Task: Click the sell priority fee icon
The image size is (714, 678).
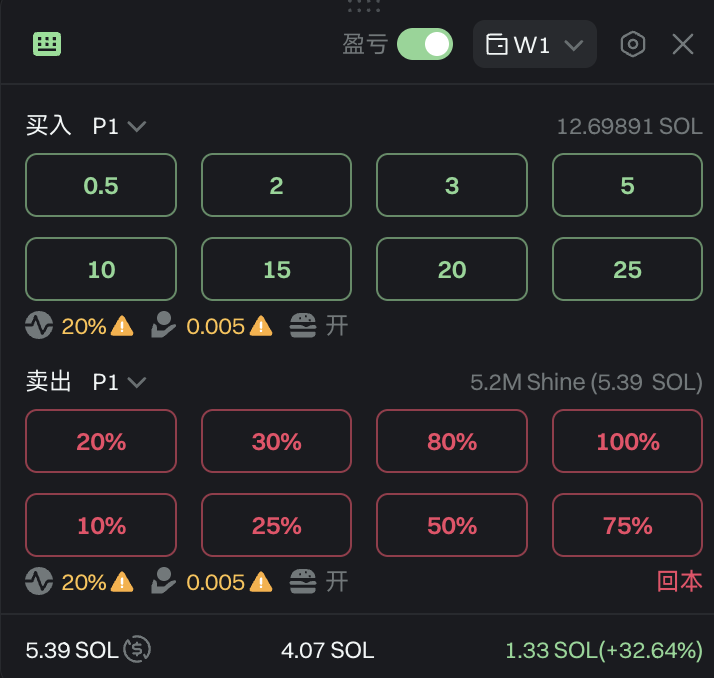Action: tap(164, 581)
